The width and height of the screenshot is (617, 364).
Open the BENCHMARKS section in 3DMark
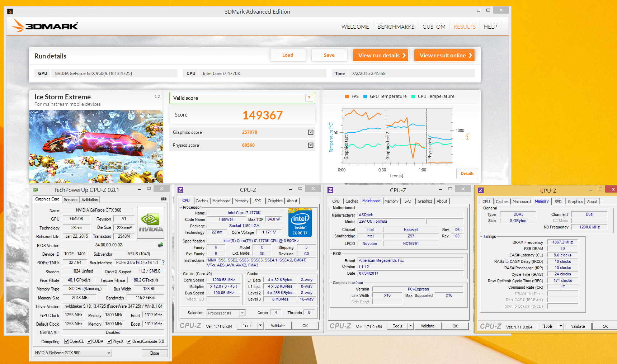pyautogui.click(x=396, y=27)
